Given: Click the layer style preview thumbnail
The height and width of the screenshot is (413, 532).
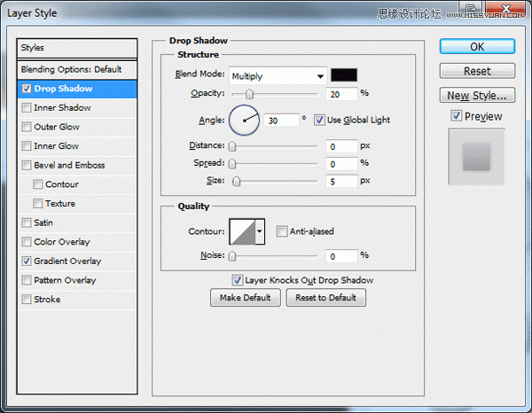Looking at the screenshot, I should 476,157.
